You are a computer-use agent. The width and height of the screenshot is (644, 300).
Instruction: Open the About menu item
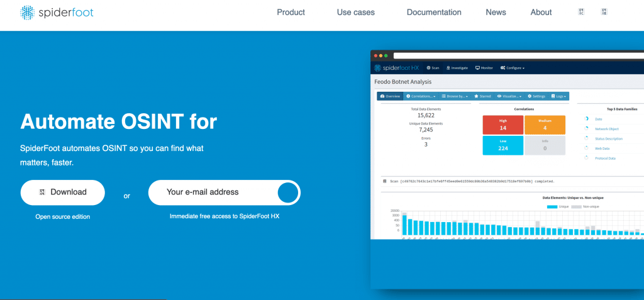click(541, 13)
